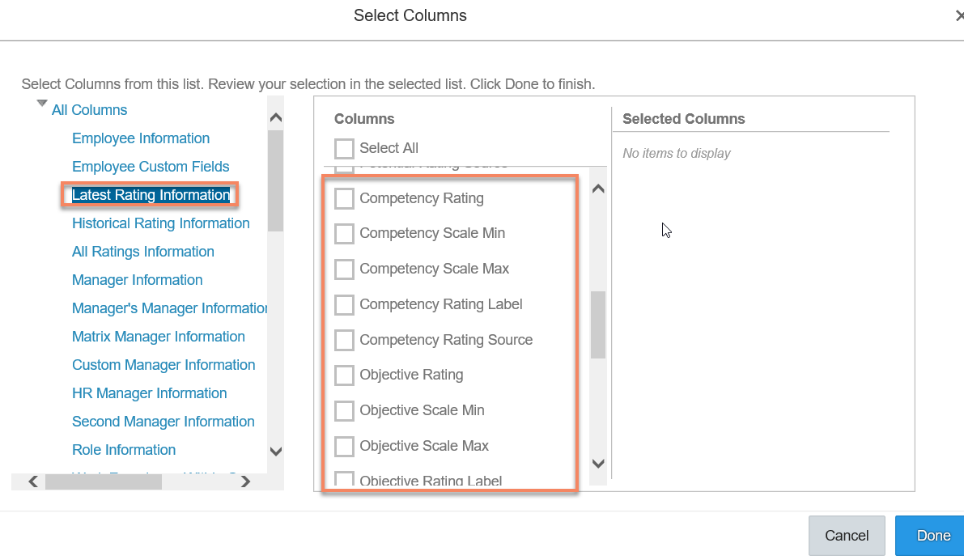This screenshot has width=964, height=560.
Task: Click down arrow of Columns list scrollbar
Action: [x=598, y=464]
